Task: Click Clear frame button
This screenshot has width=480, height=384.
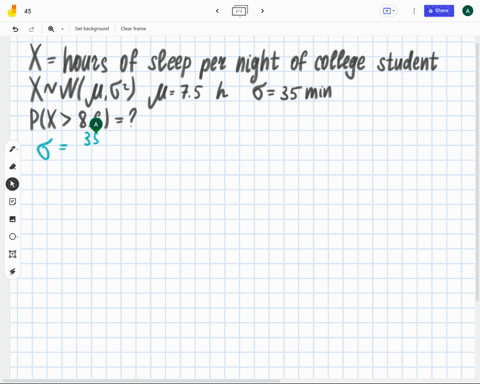Action: click(133, 29)
